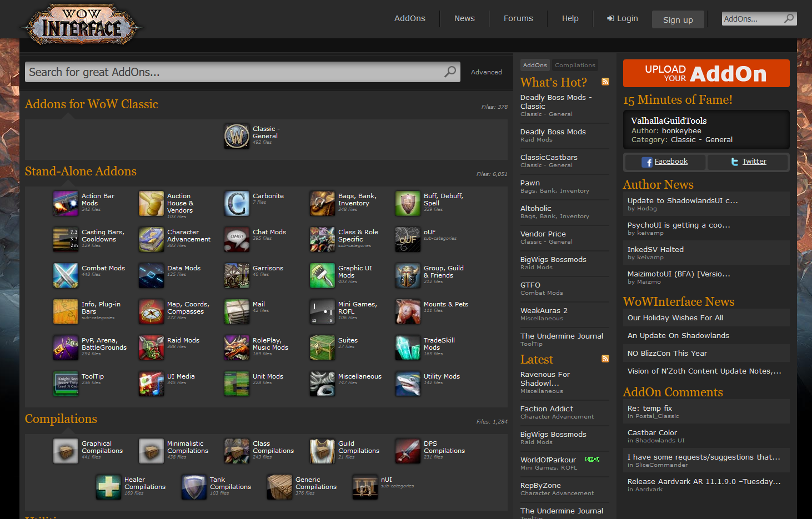Focus the header AddOns search box
The height and width of the screenshot is (519, 812).
point(759,18)
